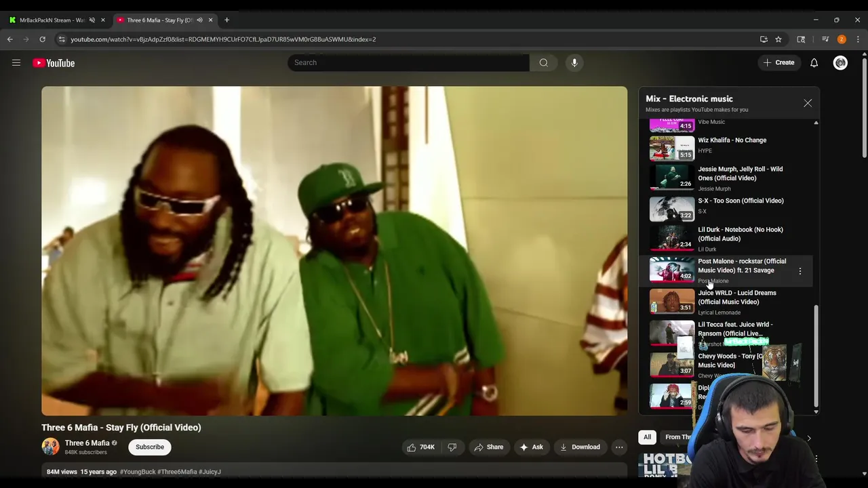Open Chrome three-dot menu
The width and height of the screenshot is (868, 488).
[858, 39]
